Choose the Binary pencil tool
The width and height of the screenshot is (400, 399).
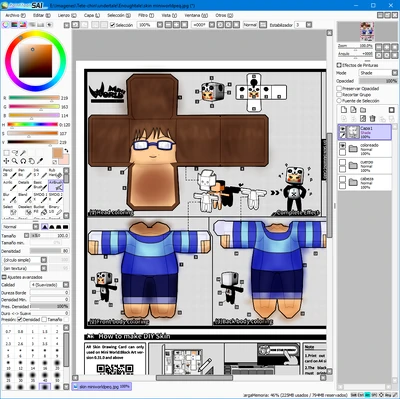coord(56,210)
